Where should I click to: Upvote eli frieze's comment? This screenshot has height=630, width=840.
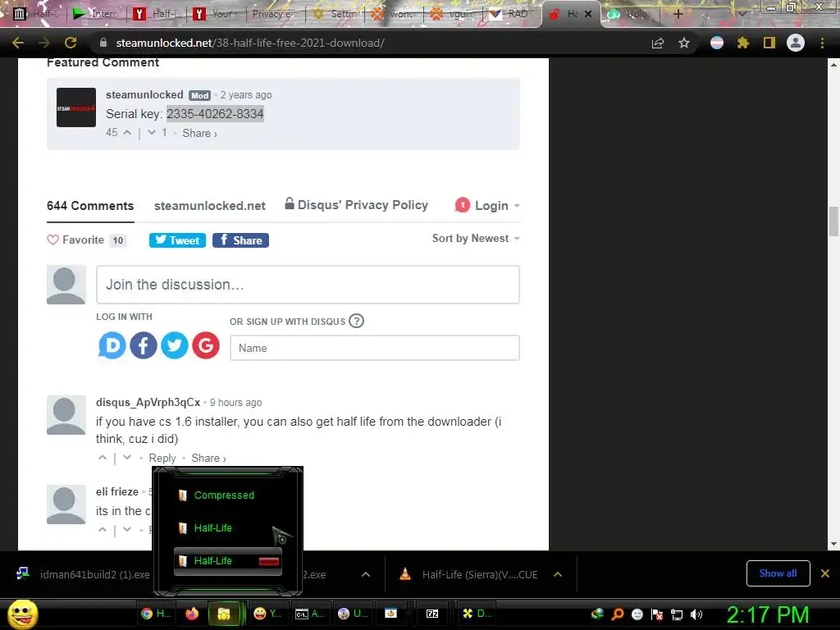click(103, 529)
